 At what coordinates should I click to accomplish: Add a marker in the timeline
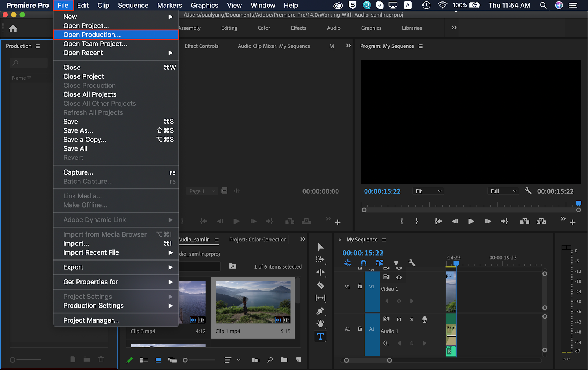click(396, 263)
